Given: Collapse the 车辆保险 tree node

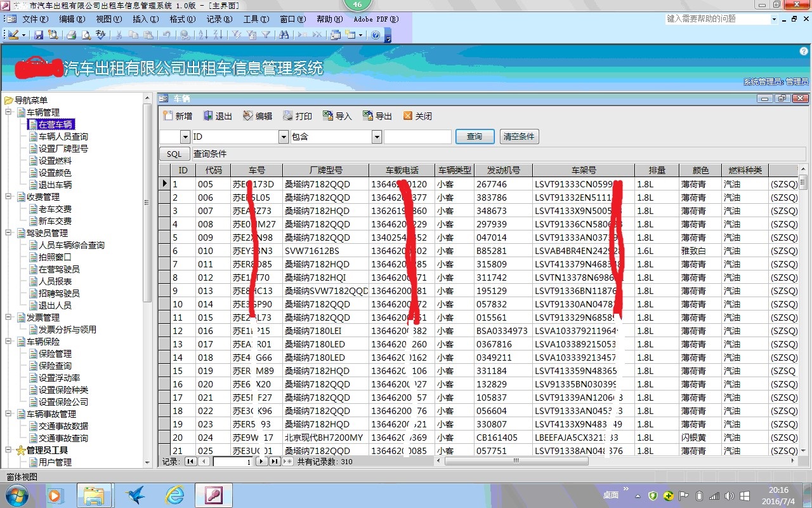Looking at the screenshot, I should (x=9, y=342).
